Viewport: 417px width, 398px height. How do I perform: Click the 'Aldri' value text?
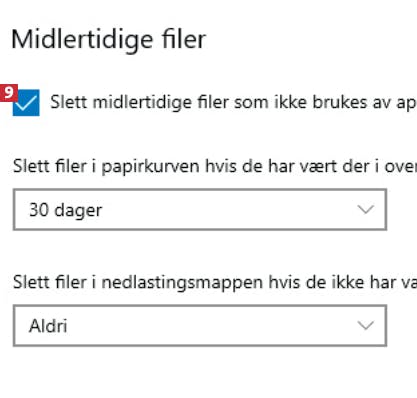[x=48, y=326]
